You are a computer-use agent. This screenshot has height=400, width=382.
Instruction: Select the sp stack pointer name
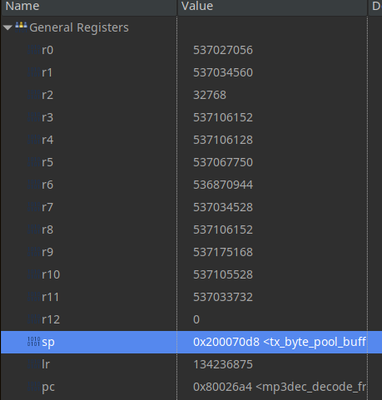coord(48,342)
